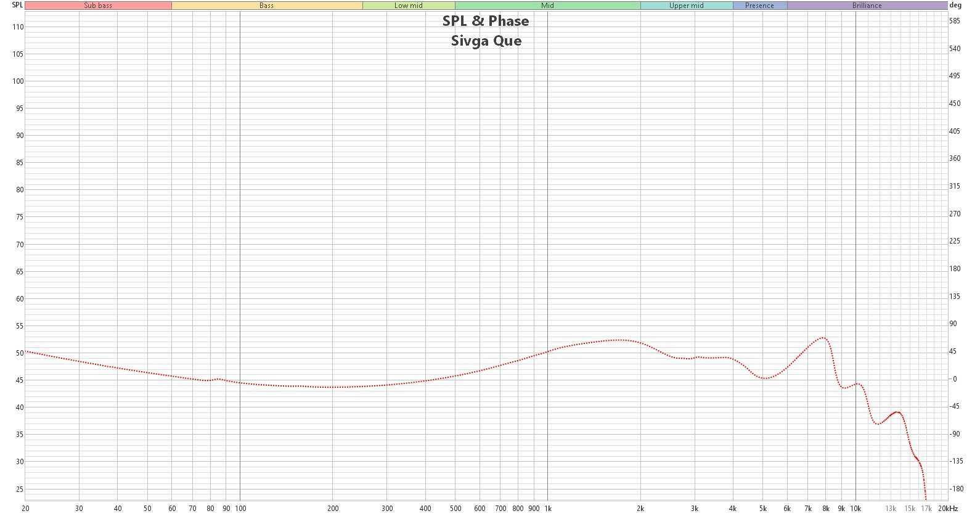Click the 2k tick on frequency axis
The height and width of the screenshot is (516, 980).
coord(640,509)
